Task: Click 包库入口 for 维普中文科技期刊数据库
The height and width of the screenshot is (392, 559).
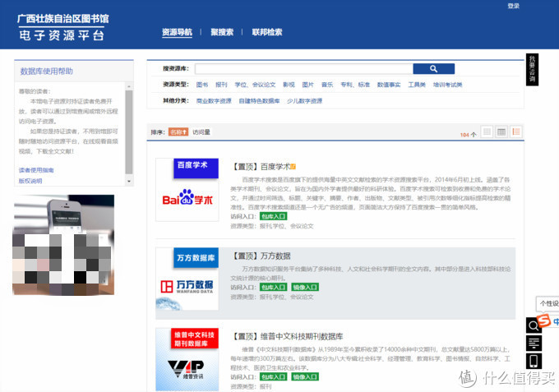Action: (274, 376)
